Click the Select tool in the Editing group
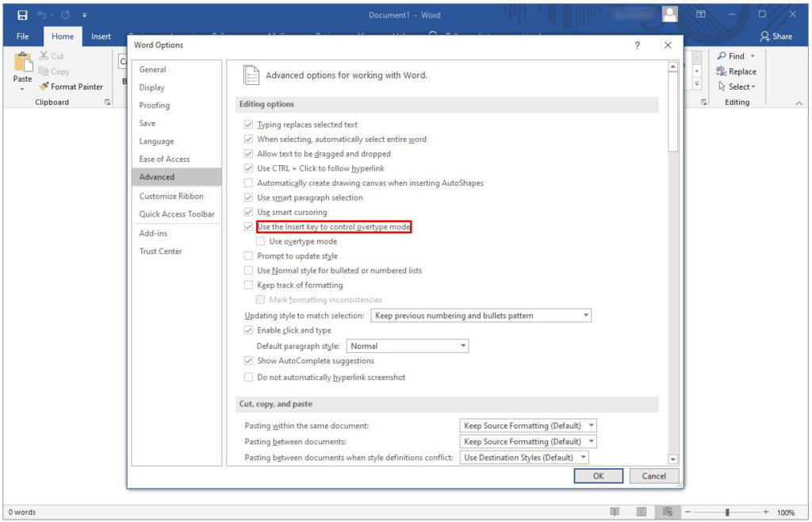This screenshot has width=812, height=522. [736, 86]
